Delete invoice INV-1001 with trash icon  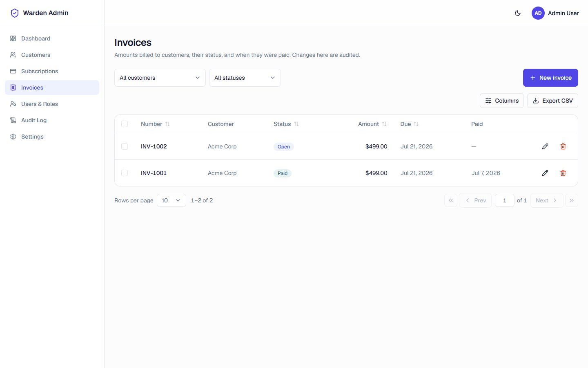[563, 173]
